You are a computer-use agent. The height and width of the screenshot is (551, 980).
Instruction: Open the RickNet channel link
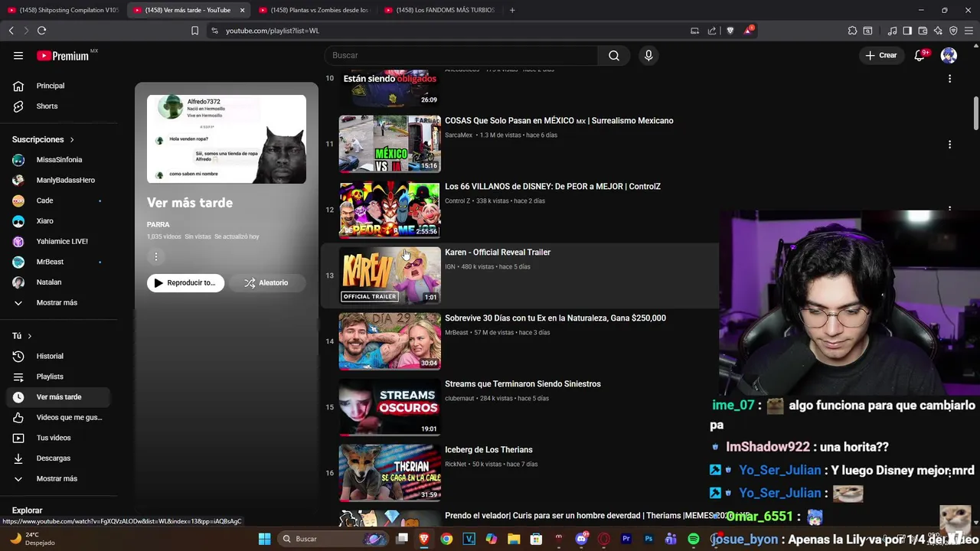point(456,465)
